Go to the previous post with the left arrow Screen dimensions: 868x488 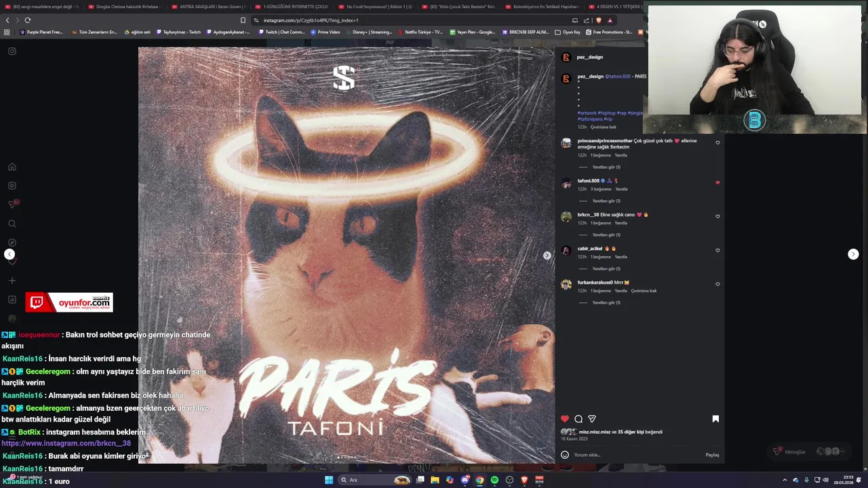click(x=9, y=254)
